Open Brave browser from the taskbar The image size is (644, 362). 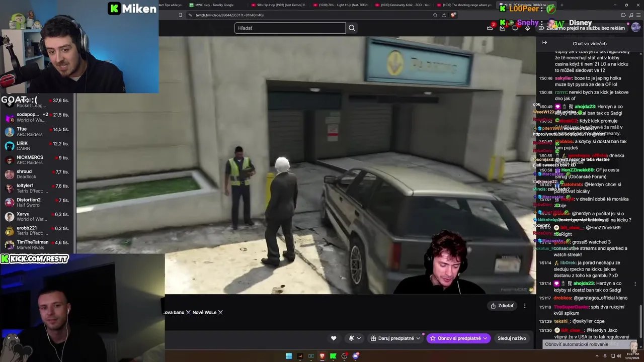click(x=322, y=356)
